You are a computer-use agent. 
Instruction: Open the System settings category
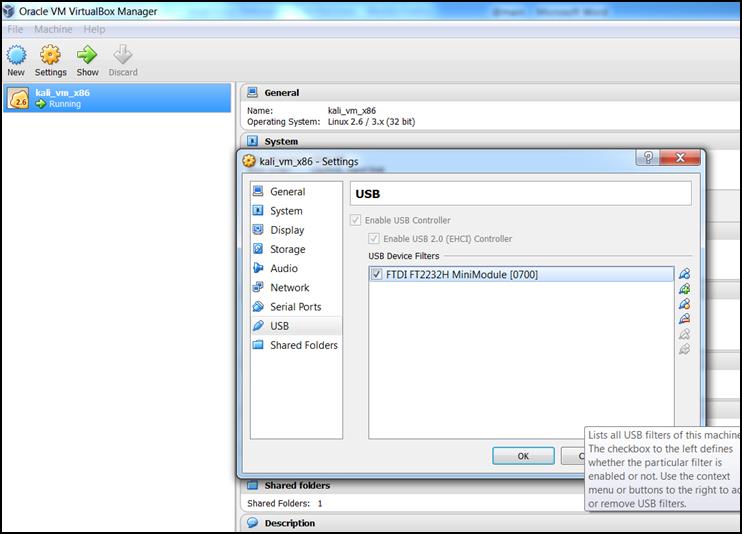(296, 211)
